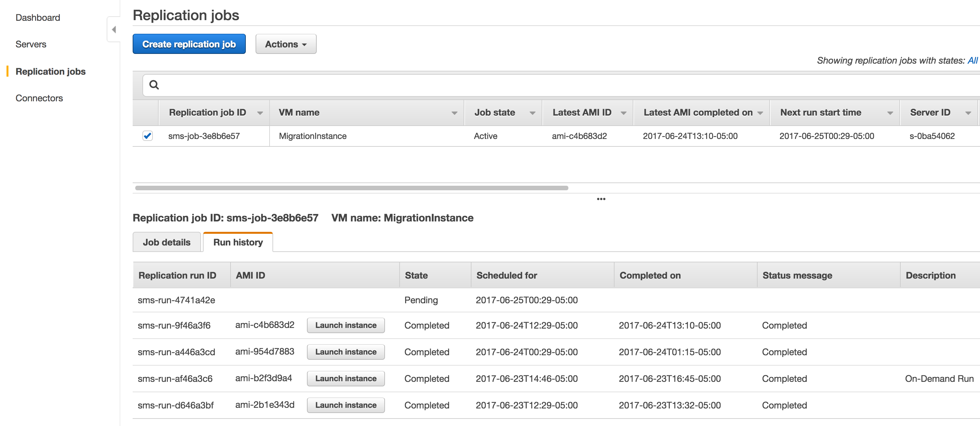The image size is (980, 426).
Task: Click Create replication job button
Action: click(189, 44)
